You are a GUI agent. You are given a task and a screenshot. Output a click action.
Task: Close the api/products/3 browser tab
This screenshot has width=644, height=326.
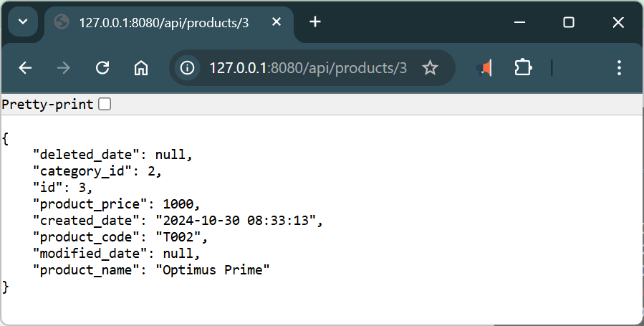(x=276, y=22)
